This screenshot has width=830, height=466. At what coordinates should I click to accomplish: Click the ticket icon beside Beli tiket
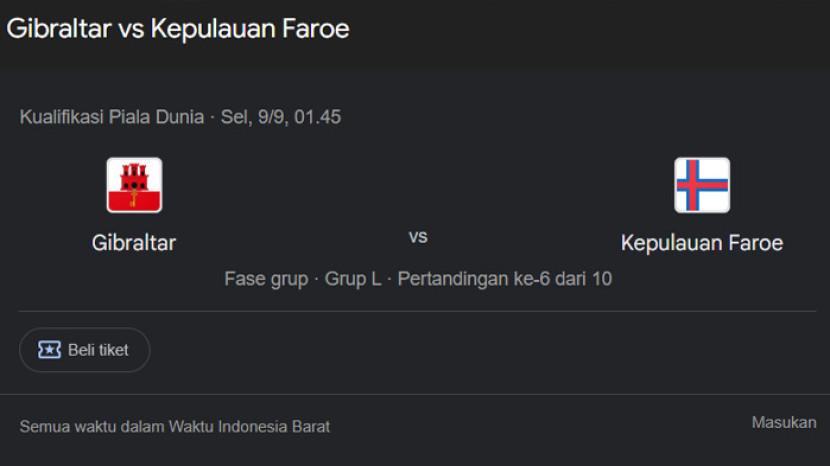click(x=49, y=350)
